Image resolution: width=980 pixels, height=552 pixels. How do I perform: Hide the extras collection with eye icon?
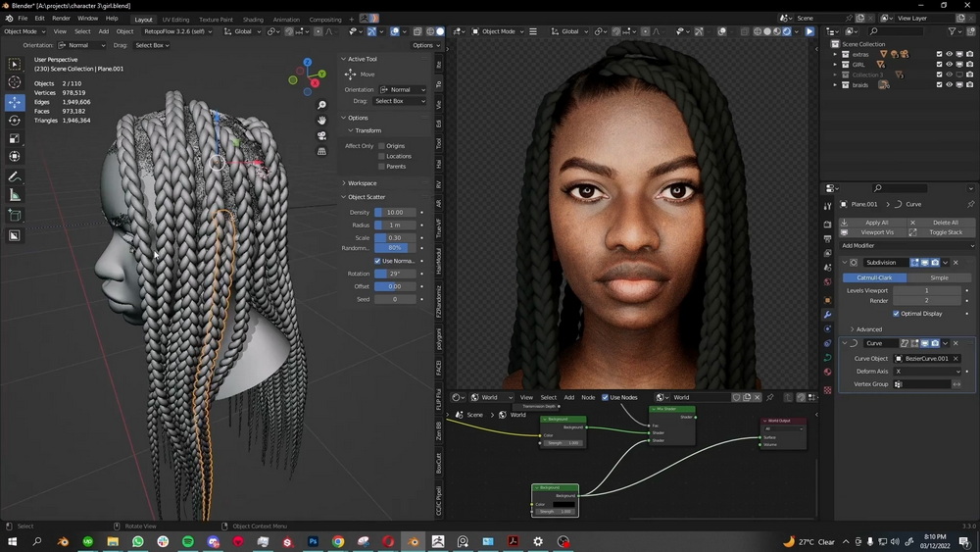(949, 54)
